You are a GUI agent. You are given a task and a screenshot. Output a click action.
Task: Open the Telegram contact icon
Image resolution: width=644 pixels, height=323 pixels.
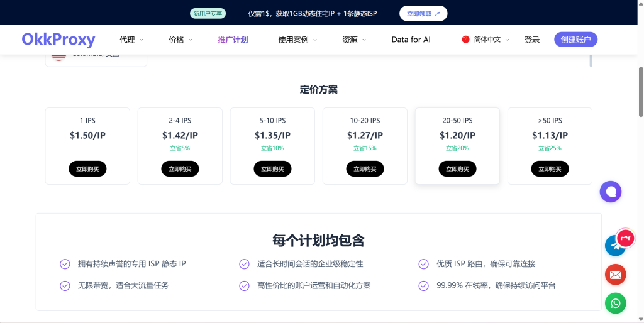coord(614,246)
